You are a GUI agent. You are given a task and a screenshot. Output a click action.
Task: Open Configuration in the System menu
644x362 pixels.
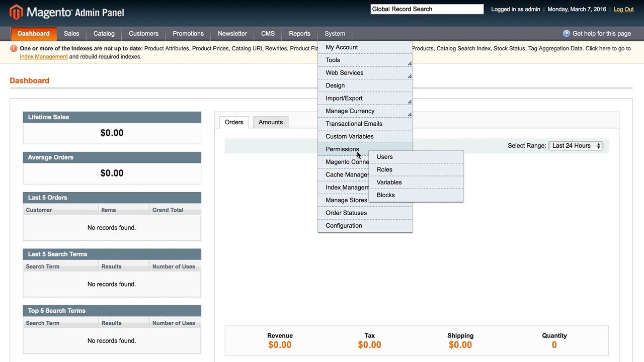(365, 226)
